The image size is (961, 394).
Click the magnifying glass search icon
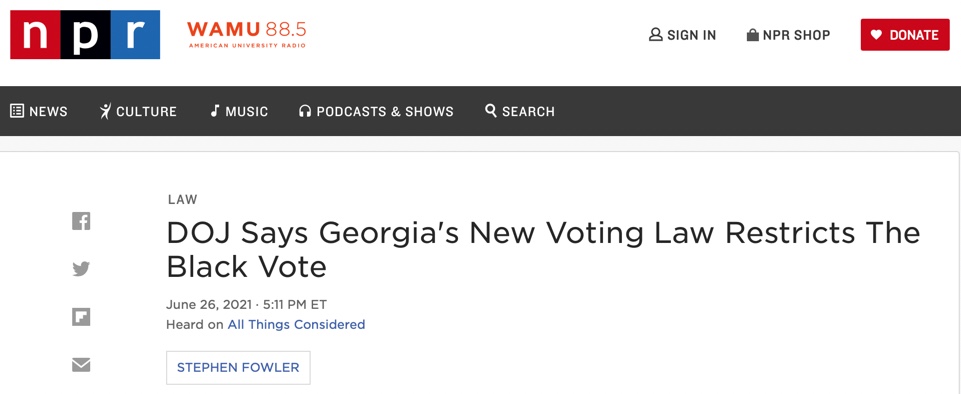[x=491, y=111]
